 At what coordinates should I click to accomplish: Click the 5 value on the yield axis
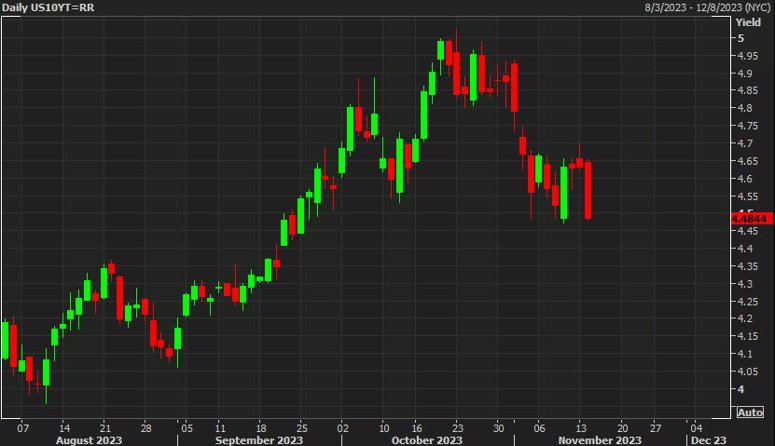(x=740, y=38)
